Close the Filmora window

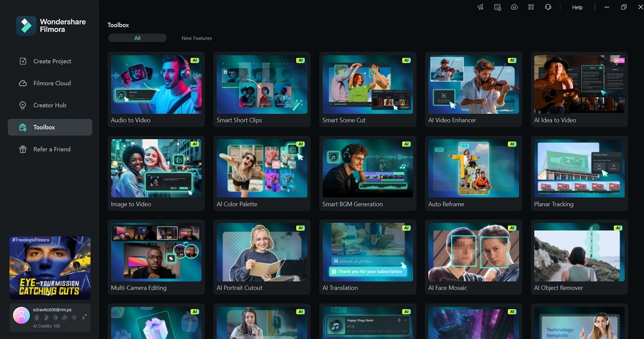click(x=640, y=7)
